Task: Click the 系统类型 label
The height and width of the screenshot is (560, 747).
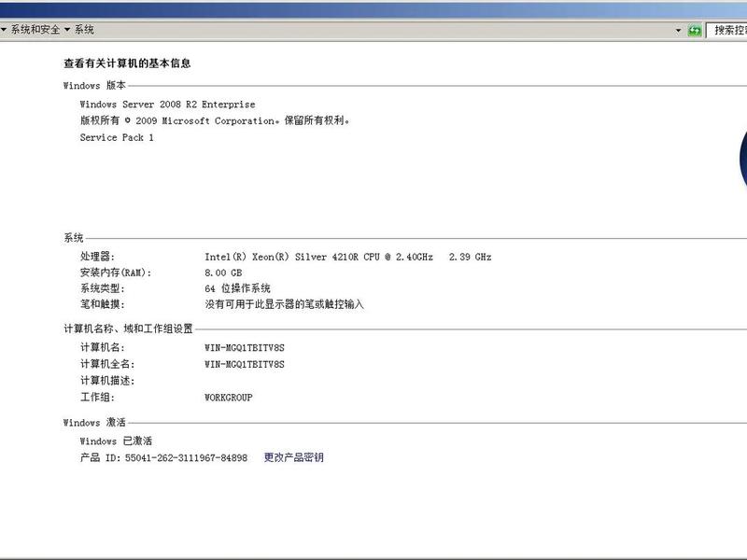Action: coord(102,288)
